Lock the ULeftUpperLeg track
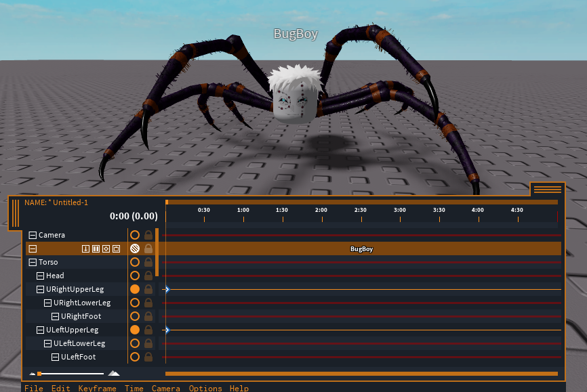587x392 pixels. pos(148,330)
